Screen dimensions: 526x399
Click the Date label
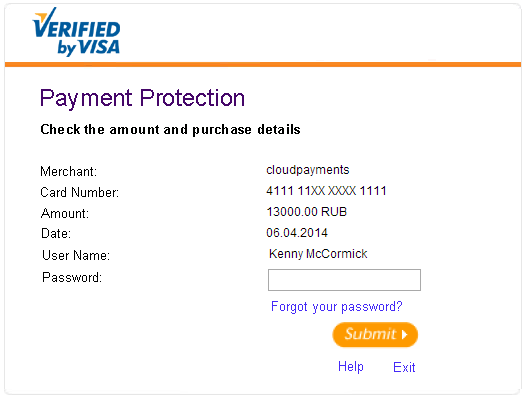56,234
